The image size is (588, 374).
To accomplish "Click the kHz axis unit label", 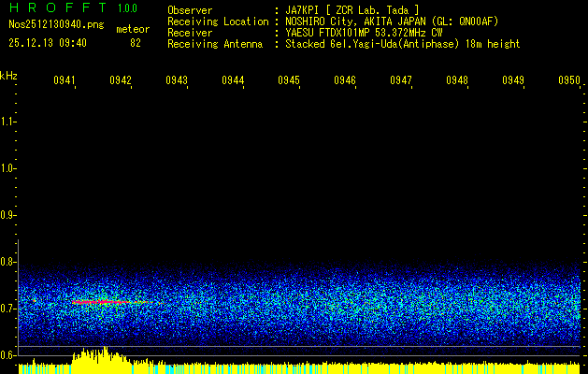I will [8, 75].
